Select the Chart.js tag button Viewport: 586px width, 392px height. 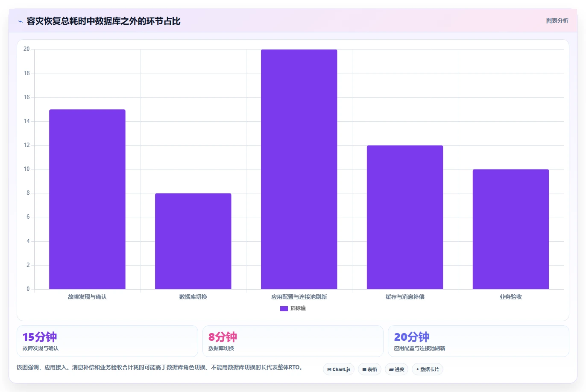339,369
